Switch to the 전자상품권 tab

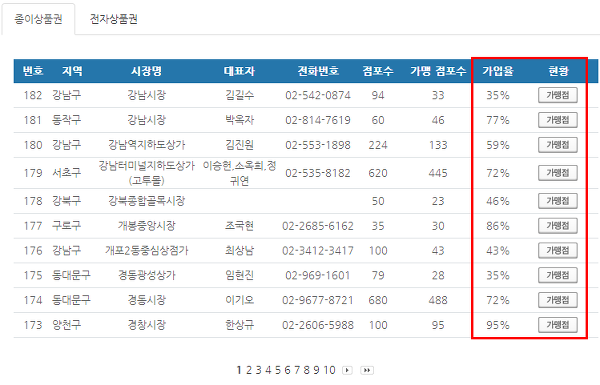(113, 19)
